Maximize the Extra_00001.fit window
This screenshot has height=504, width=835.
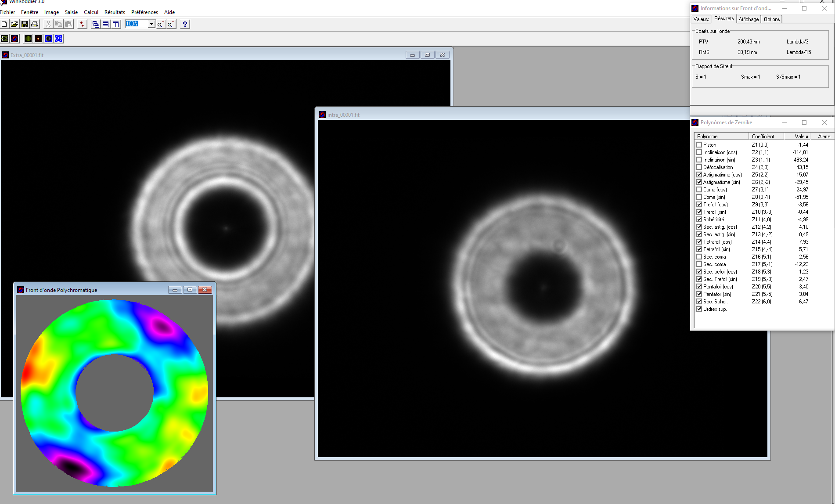(427, 55)
